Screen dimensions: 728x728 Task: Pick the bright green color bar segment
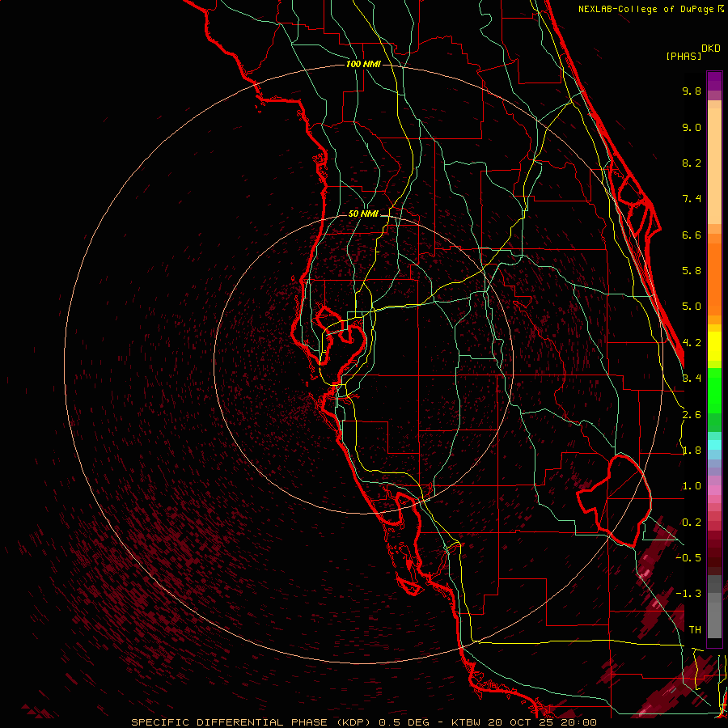pyautogui.click(x=714, y=391)
